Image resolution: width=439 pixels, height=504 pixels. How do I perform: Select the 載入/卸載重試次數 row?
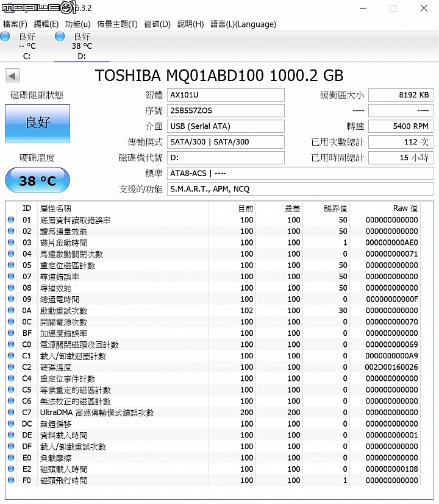[213, 446]
